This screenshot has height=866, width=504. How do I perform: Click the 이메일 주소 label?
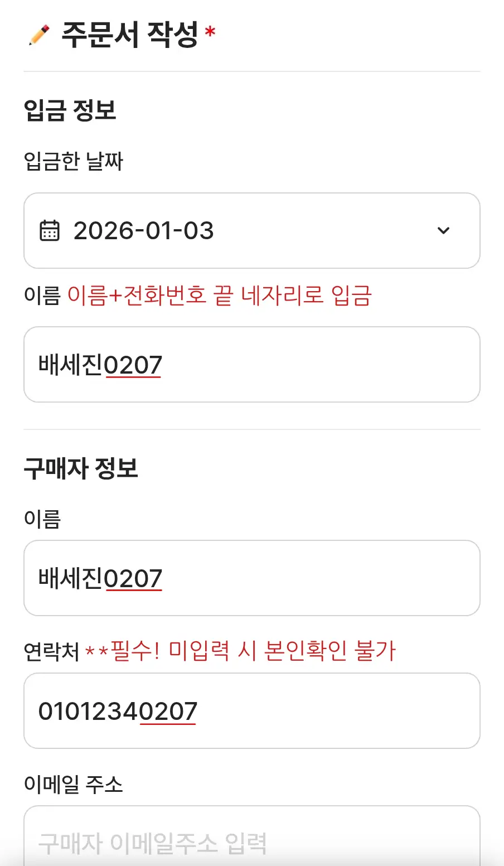point(73,785)
